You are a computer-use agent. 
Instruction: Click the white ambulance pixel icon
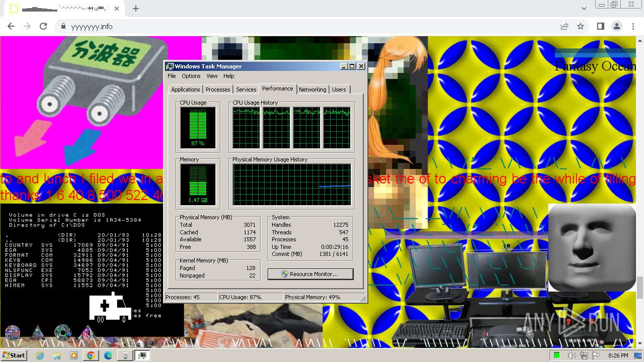[x=110, y=307]
